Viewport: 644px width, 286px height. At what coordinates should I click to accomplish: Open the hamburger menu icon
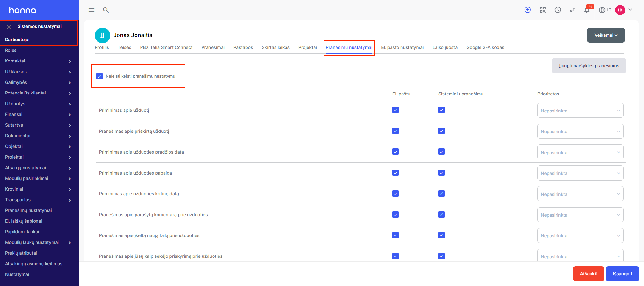(x=92, y=10)
